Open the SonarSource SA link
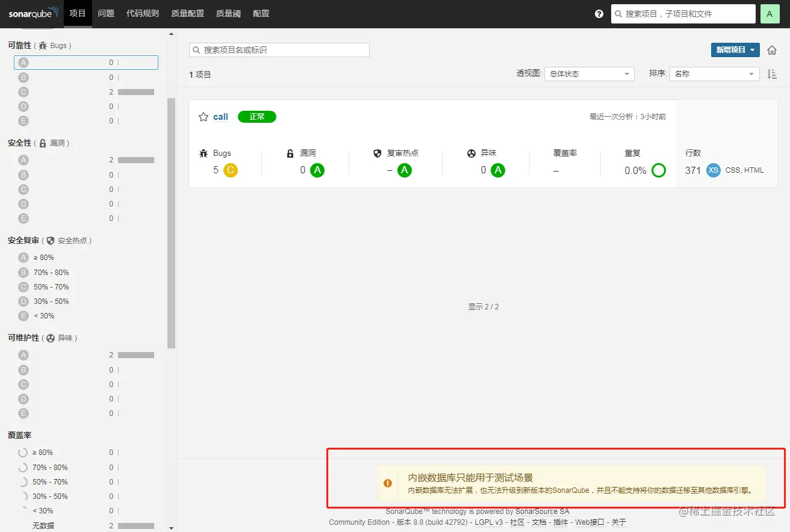Screen dimensions: 790x532 tap(542, 512)
